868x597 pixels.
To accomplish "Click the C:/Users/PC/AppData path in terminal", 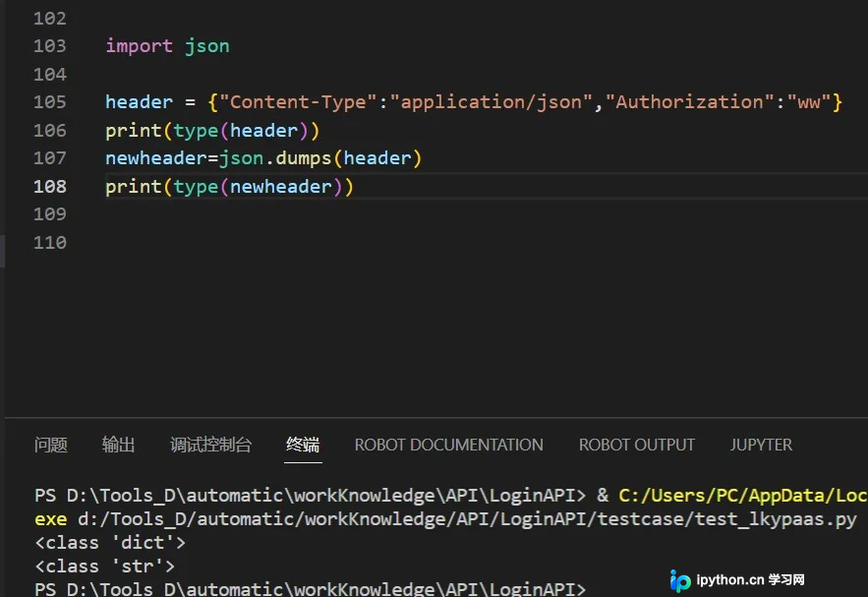I will 743,495.
